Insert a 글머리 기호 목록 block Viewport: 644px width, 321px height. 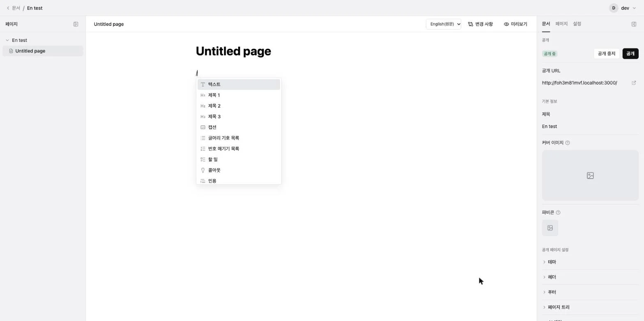pyautogui.click(x=239, y=138)
